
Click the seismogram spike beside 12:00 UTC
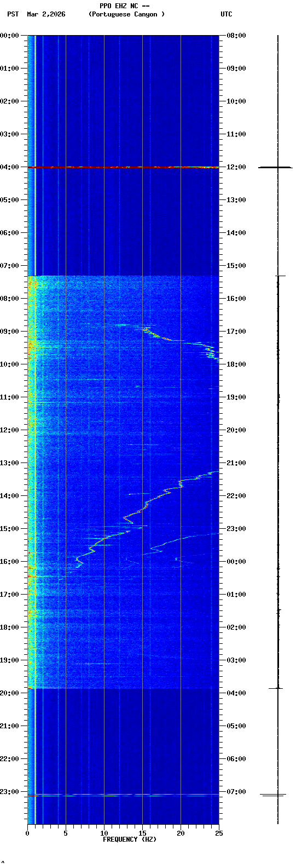[x=276, y=167]
